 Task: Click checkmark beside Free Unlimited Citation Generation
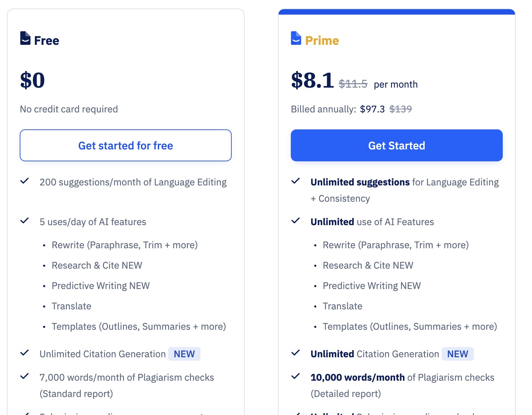(24, 353)
